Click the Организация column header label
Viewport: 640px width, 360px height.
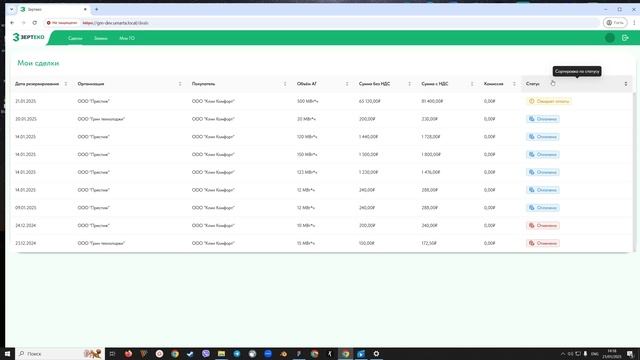tap(91, 84)
